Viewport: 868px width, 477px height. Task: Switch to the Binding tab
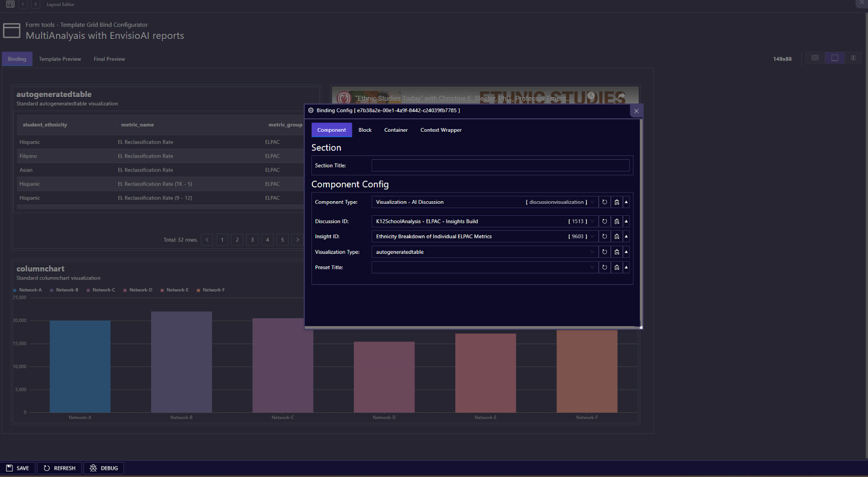pyautogui.click(x=17, y=59)
